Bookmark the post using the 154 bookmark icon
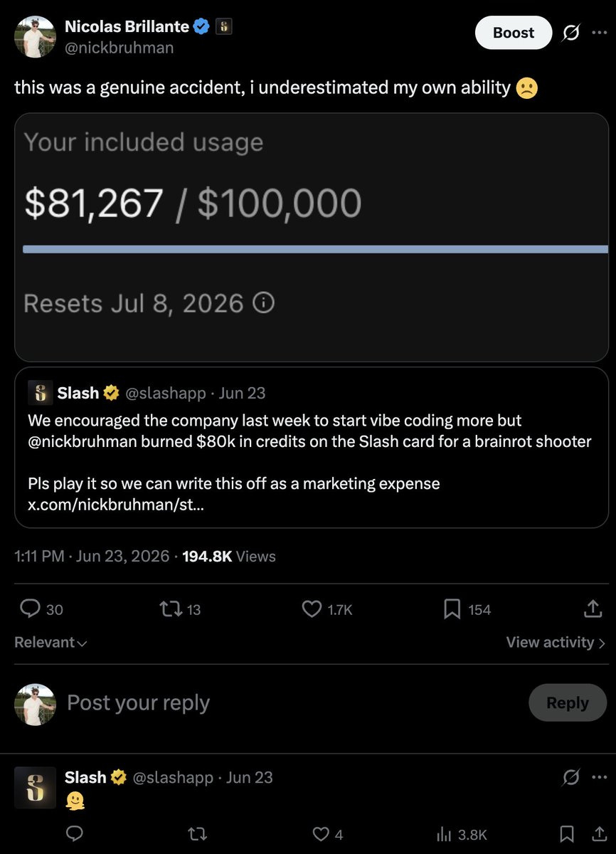616x854 pixels. pos(452,609)
